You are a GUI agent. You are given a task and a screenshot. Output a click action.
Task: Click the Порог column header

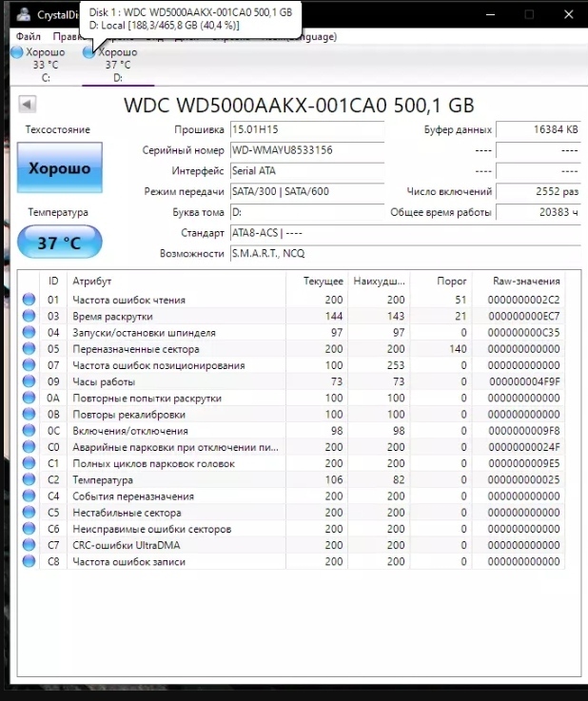point(441,281)
